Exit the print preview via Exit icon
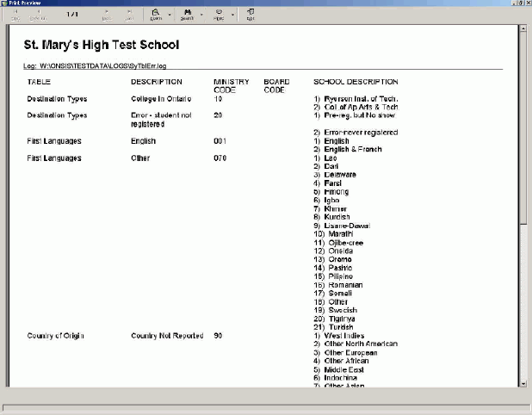The image size is (532, 415). [251, 15]
